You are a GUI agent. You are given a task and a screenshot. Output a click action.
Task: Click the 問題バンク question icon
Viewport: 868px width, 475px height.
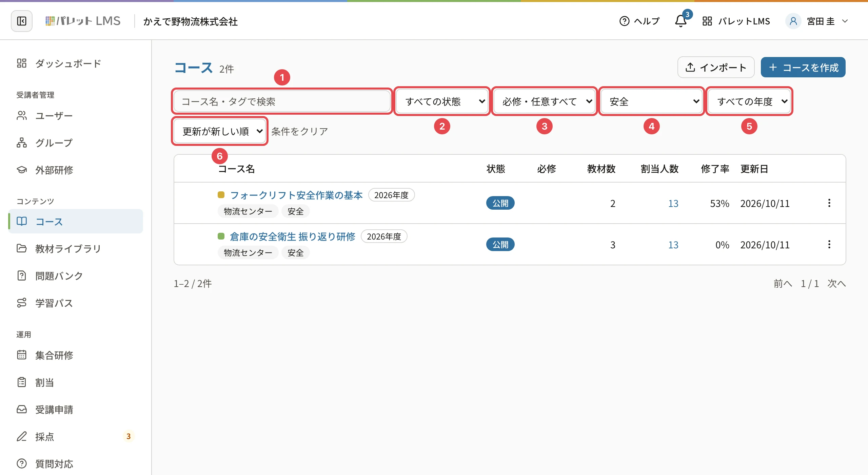[x=22, y=275]
